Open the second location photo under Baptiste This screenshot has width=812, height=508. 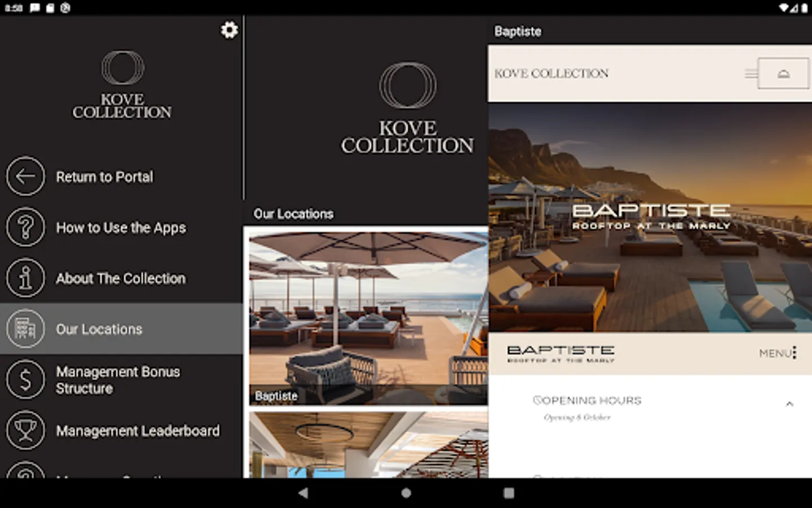(369, 445)
